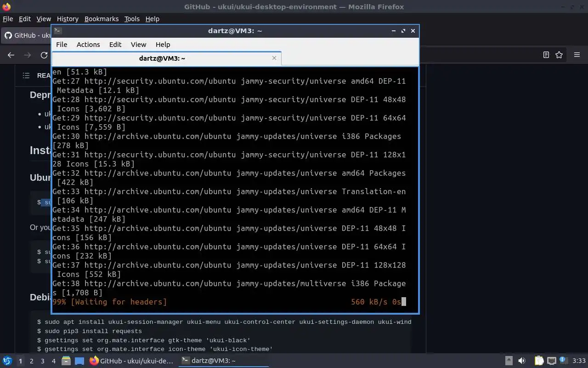
Task: Reload the page in Firefox
Action: click(44, 55)
